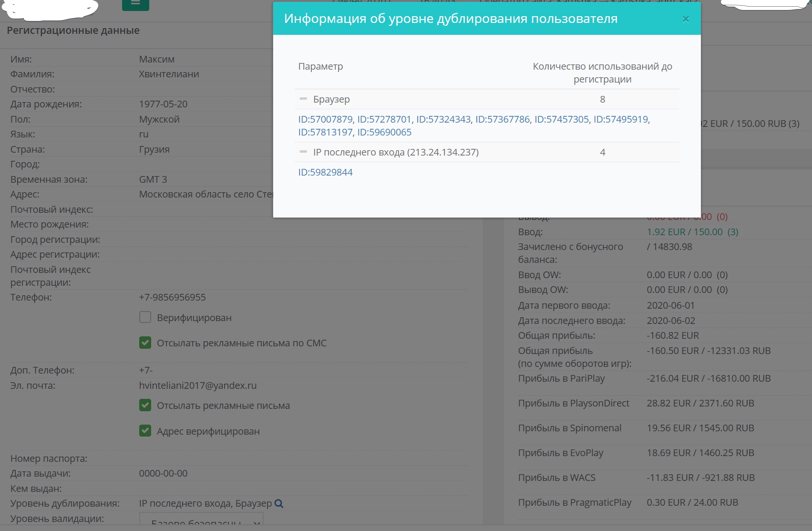Screen dimensions: 812x531
Task: Open user link ID:57813197
Action: [325, 132]
